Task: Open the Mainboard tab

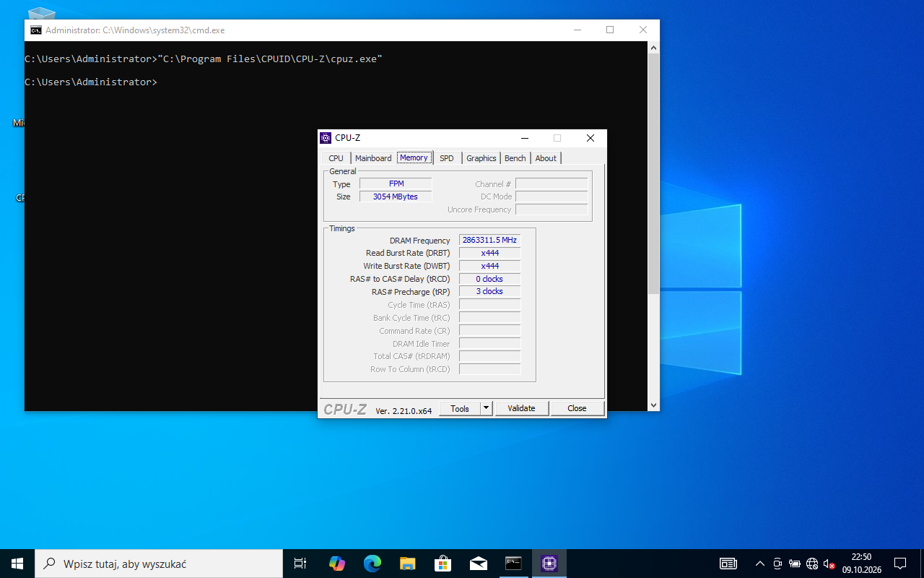Action: (x=373, y=158)
